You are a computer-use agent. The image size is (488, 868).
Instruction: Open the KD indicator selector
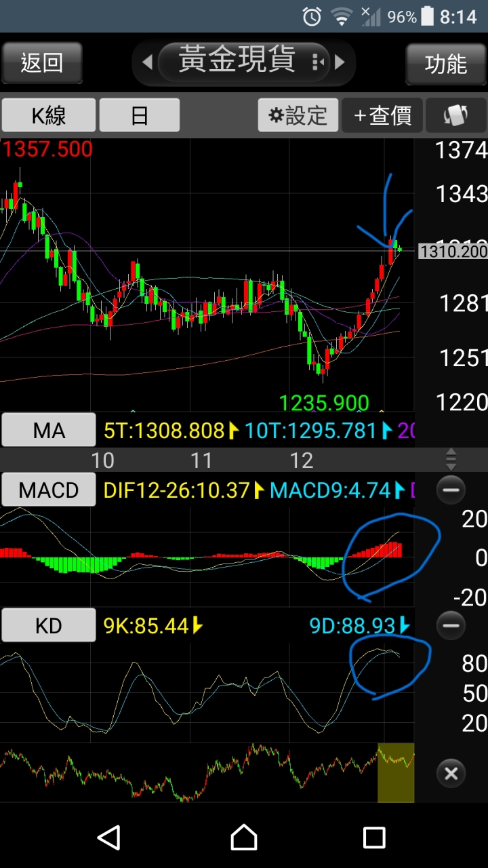(49, 625)
